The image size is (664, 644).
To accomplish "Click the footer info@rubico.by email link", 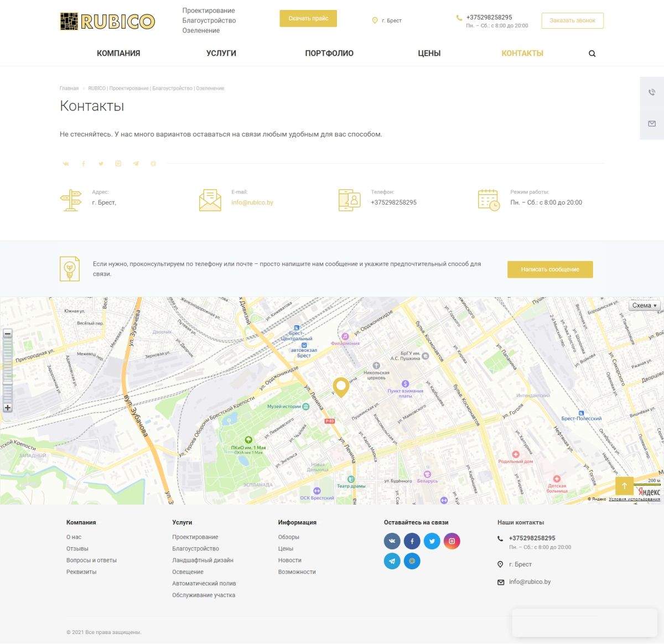I will tap(530, 582).
